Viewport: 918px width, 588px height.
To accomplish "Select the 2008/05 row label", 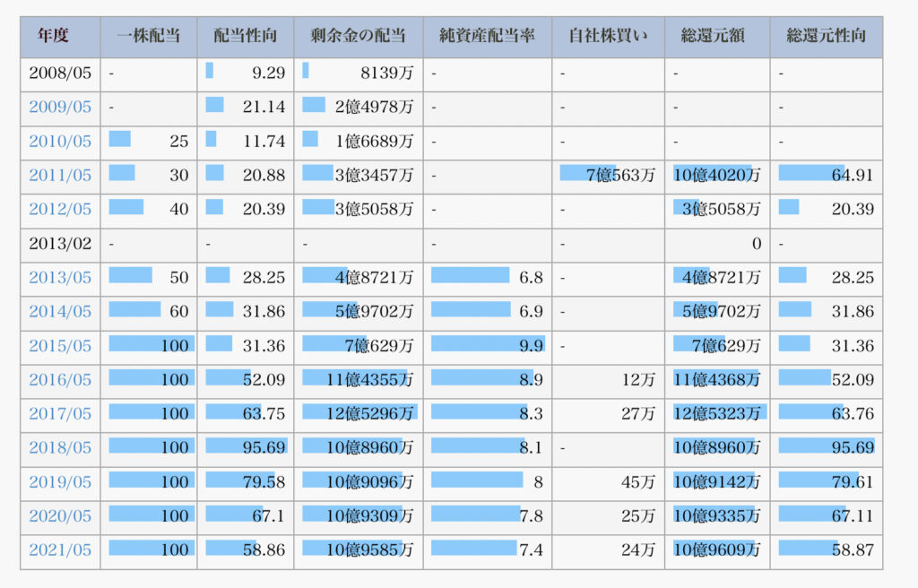I will 60,73.
